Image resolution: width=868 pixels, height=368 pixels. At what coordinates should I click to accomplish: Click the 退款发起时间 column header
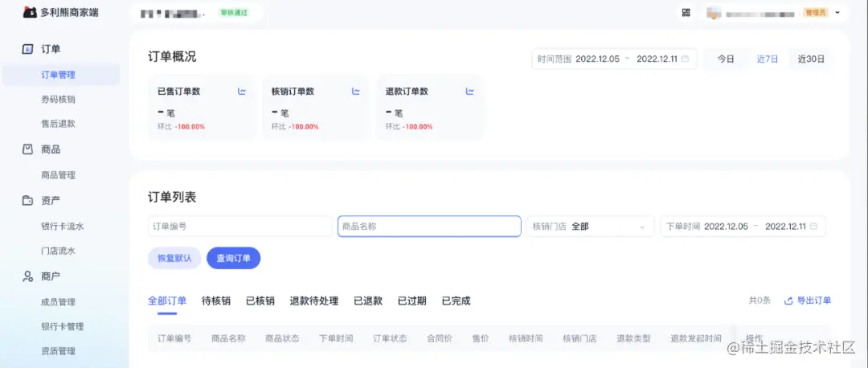(x=696, y=338)
